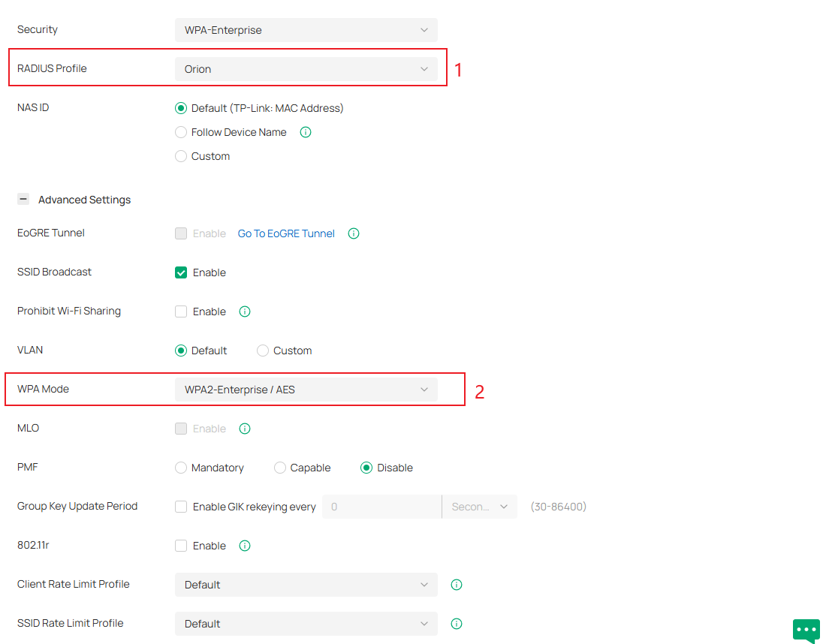
Task: Click the info icon beside Follow Device Name
Action: point(305,132)
